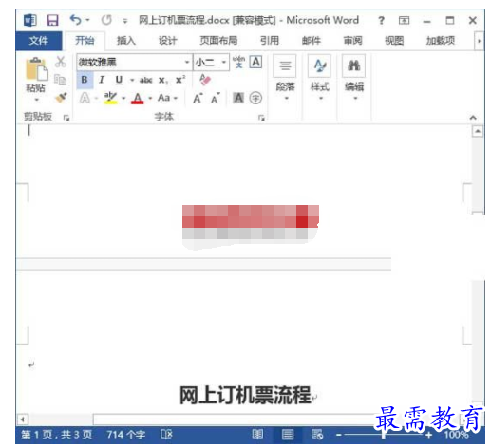
Task: Click the 粘贴 paste clipboard icon
Action: pos(37,69)
